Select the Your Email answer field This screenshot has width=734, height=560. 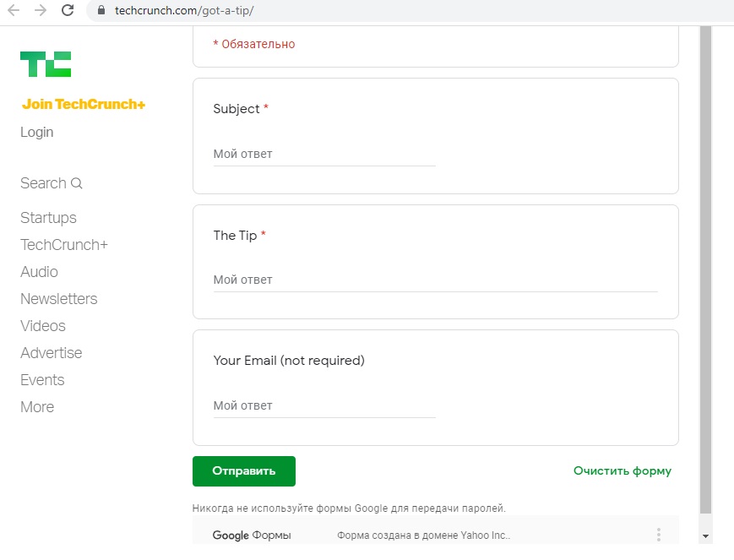(324, 406)
